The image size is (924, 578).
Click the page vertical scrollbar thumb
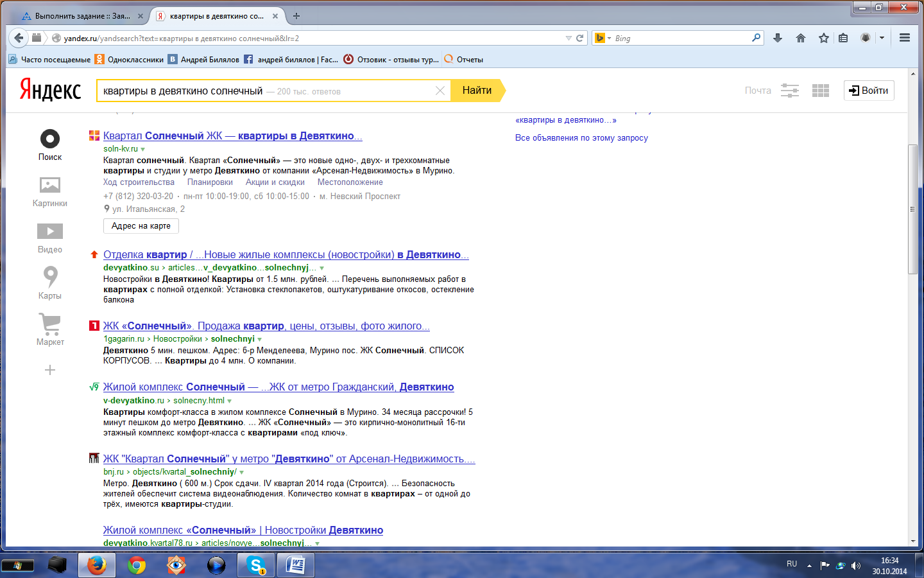pos(912,209)
